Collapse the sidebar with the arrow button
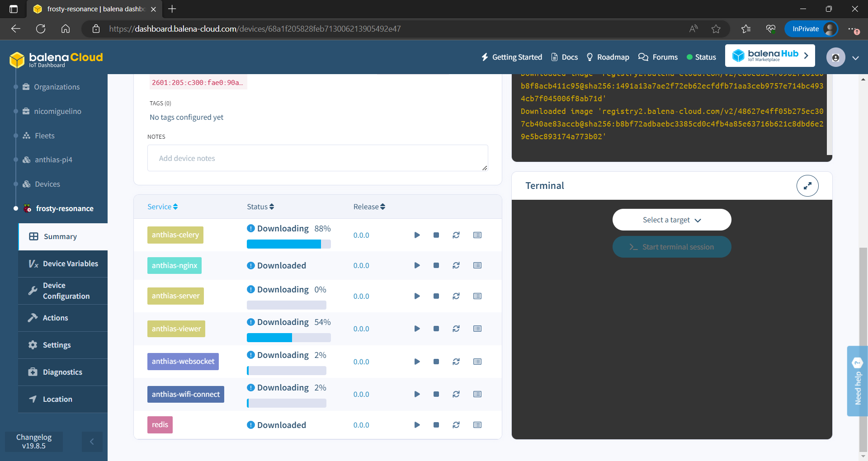 [92, 442]
